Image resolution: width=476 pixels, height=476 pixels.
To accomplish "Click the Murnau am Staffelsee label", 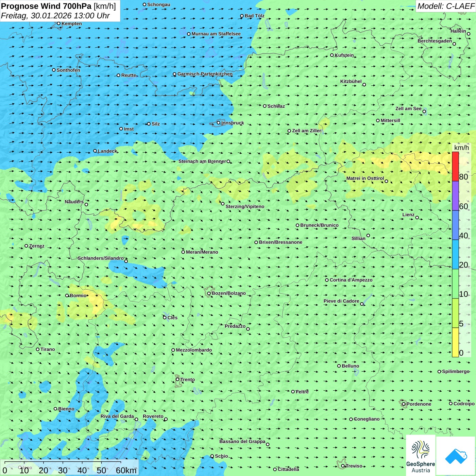I will (x=216, y=34).
